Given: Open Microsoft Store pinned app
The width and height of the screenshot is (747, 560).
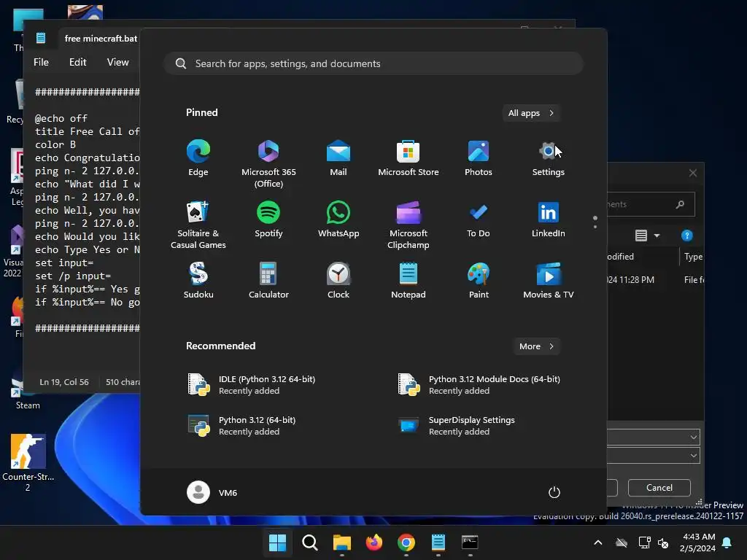Looking at the screenshot, I should [409, 158].
